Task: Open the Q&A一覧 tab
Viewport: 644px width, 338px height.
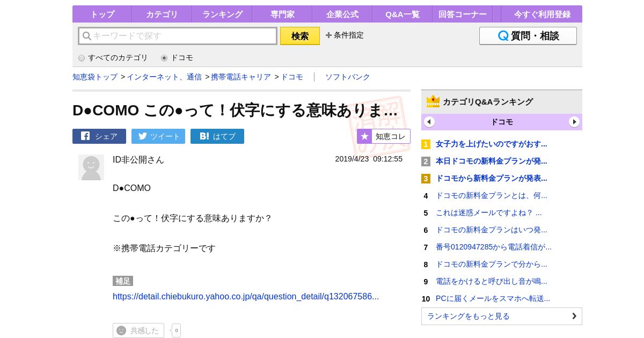Action: tap(402, 14)
